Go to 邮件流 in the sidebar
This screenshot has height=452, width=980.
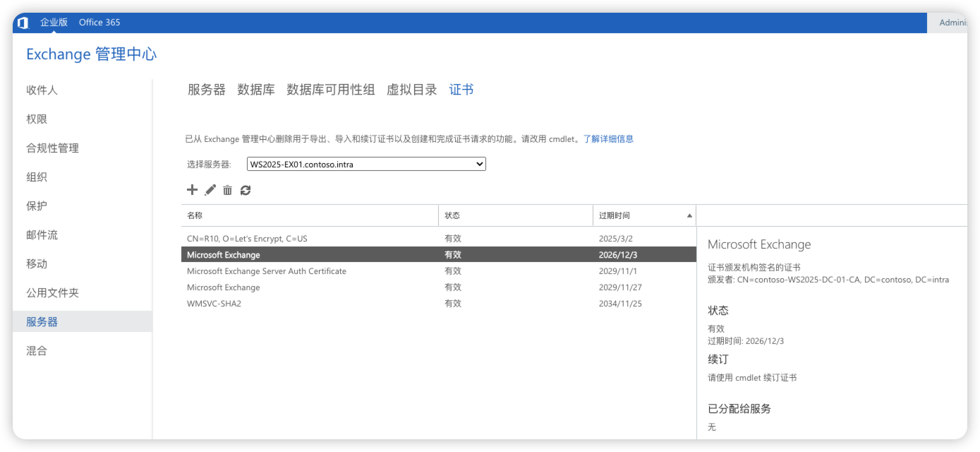pos(42,235)
